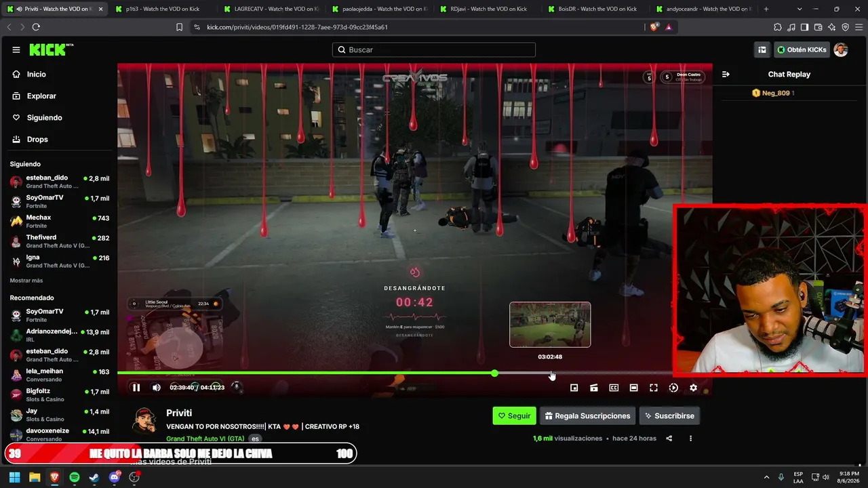Open Brave Leo AI icon

(831, 27)
